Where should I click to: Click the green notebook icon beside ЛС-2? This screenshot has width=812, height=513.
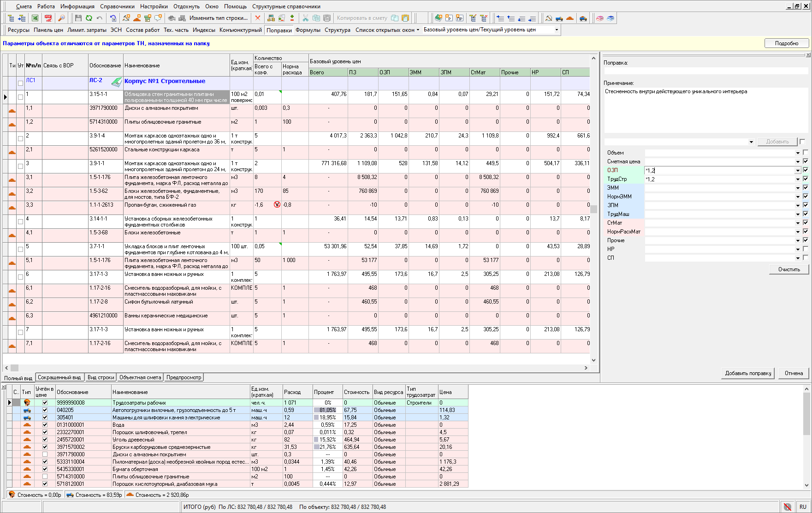tap(117, 82)
